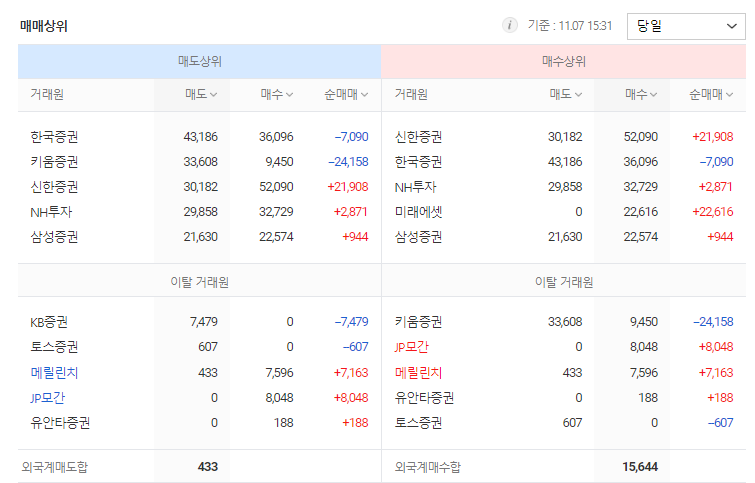Click 한국증권 in the 매도상위 list
Viewport: 755px width, 483px height.
pyautogui.click(x=54, y=137)
